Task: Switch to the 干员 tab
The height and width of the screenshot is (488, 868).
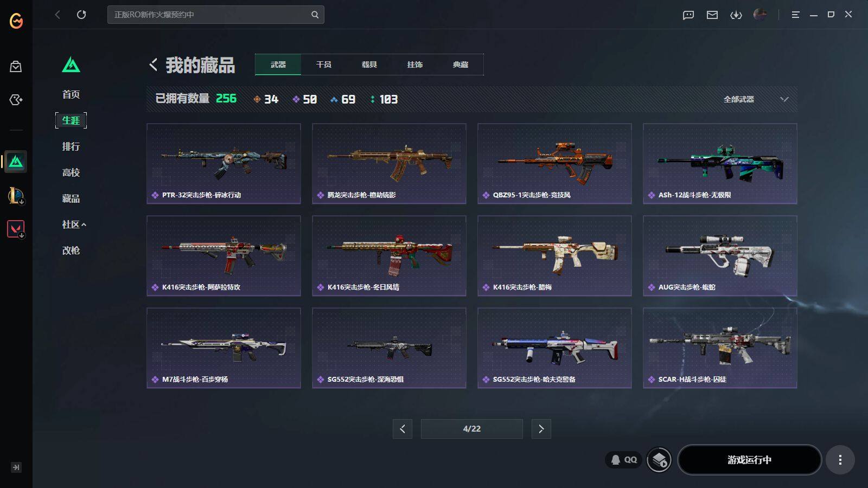Action: pyautogui.click(x=324, y=65)
